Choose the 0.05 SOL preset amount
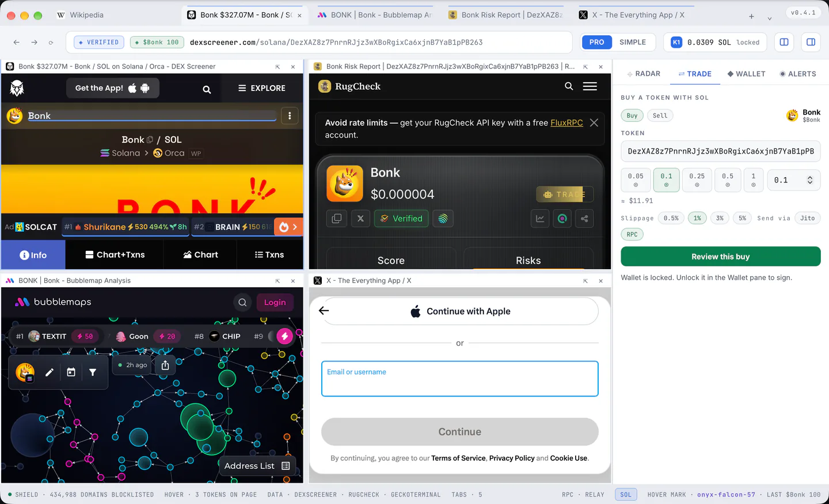 636,180
